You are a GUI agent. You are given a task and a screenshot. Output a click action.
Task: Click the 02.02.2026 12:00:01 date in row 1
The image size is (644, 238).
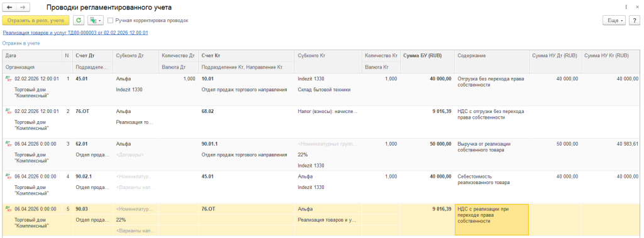(36, 78)
